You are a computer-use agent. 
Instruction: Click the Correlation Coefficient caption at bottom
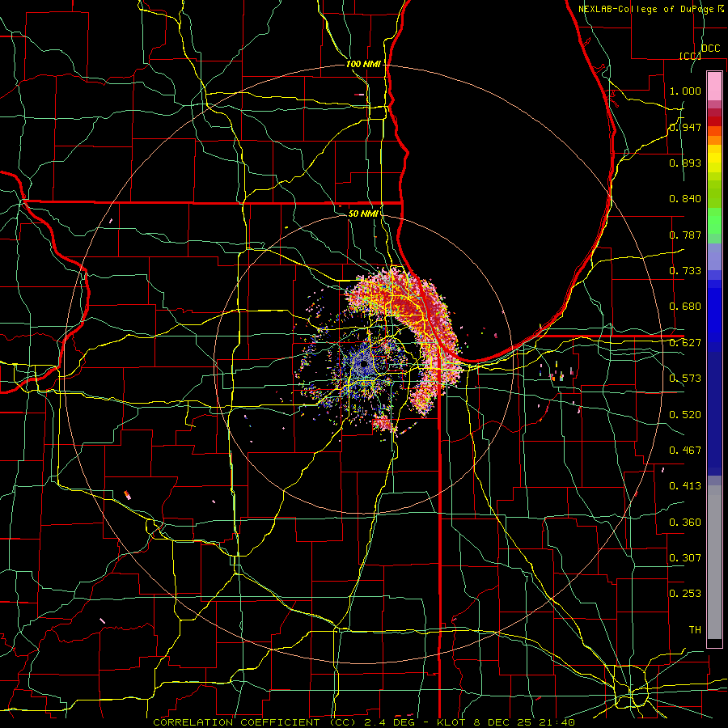(365, 722)
